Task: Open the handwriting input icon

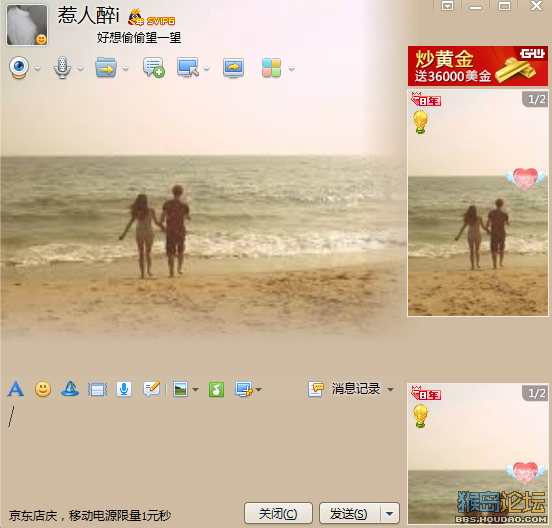Action: [152, 389]
